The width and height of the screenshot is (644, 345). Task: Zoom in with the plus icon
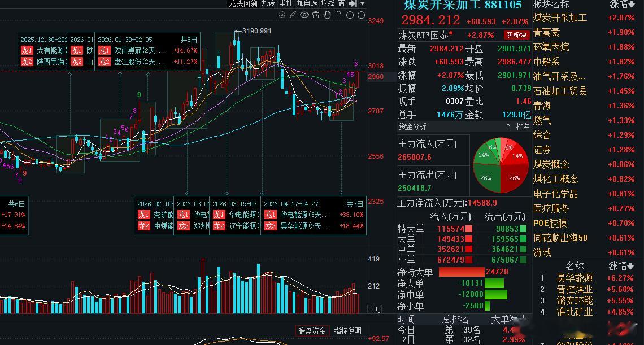(350, 15)
